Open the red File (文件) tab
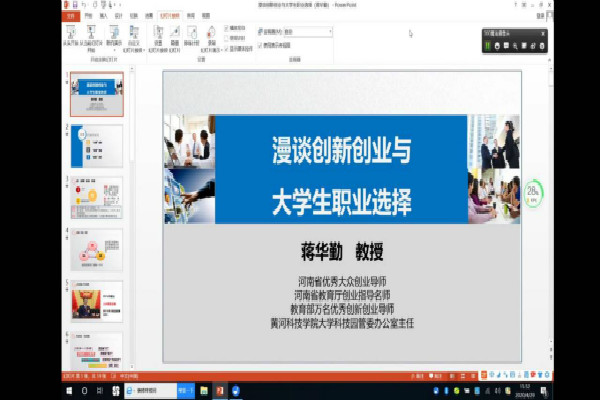The height and width of the screenshot is (400, 600). click(x=71, y=16)
